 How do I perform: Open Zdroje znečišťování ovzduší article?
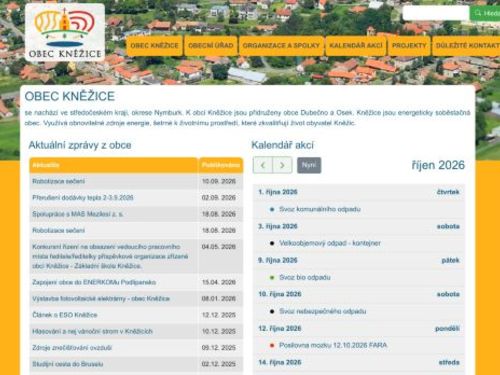click(72, 348)
